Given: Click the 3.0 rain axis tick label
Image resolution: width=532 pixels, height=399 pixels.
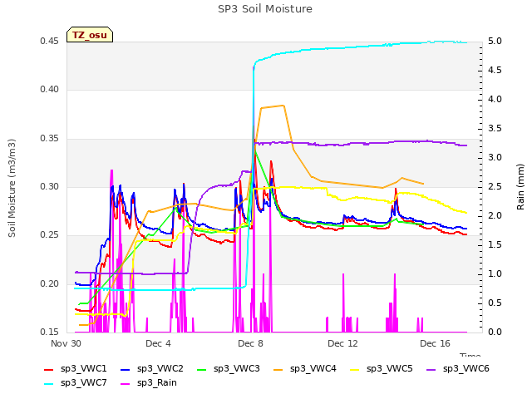Looking at the screenshot, I should (x=495, y=158).
